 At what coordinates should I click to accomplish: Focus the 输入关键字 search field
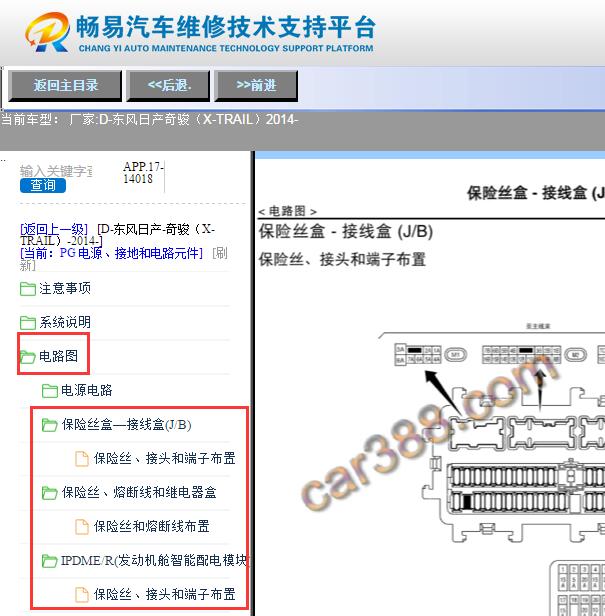(x=56, y=171)
